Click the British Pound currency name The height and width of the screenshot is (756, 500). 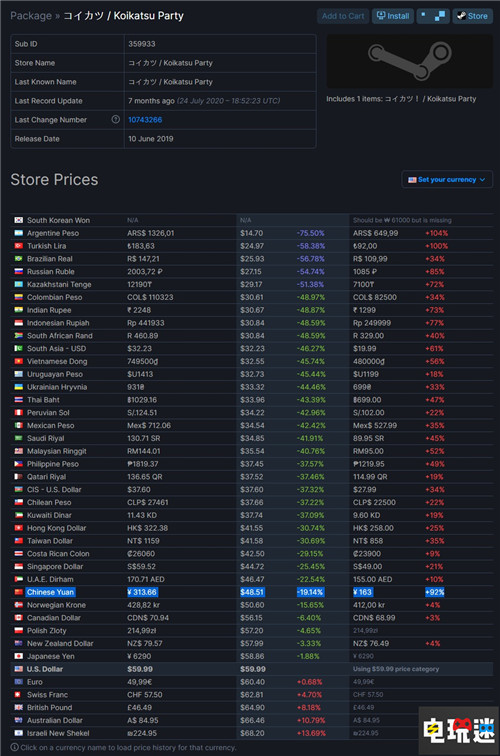point(49,708)
